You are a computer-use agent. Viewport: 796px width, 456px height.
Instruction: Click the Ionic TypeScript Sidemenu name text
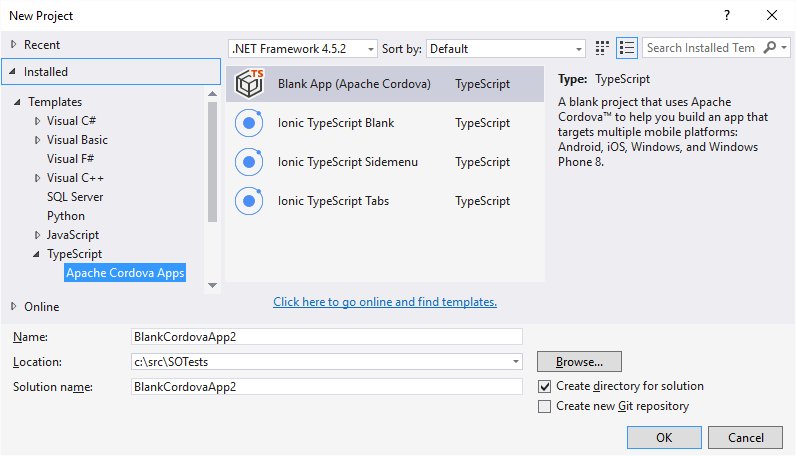(x=348, y=162)
